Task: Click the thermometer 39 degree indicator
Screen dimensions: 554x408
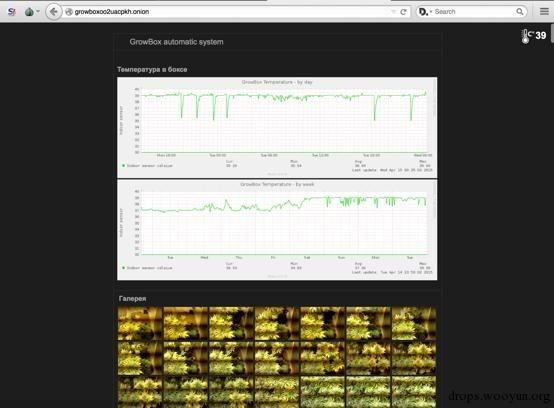Action: pos(534,36)
